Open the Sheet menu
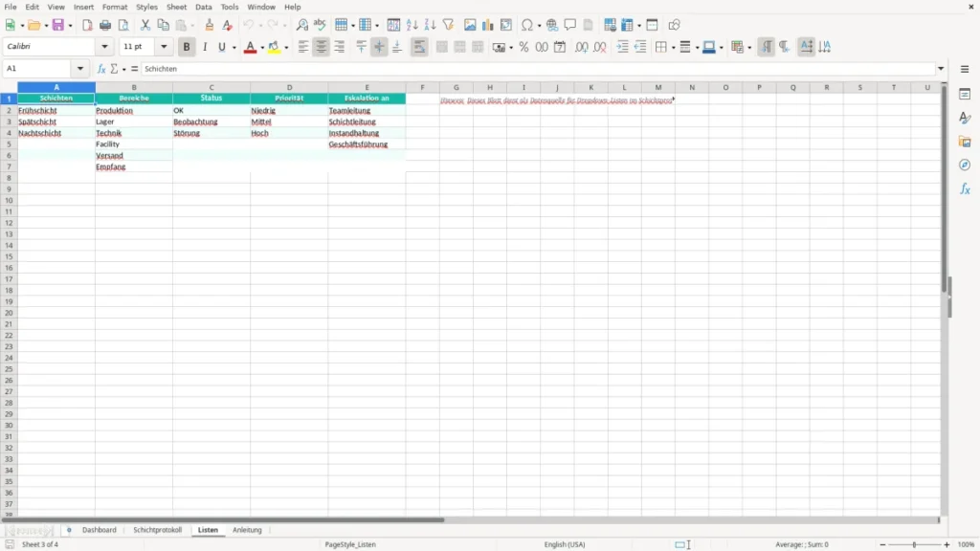 (x=176, y=7)
